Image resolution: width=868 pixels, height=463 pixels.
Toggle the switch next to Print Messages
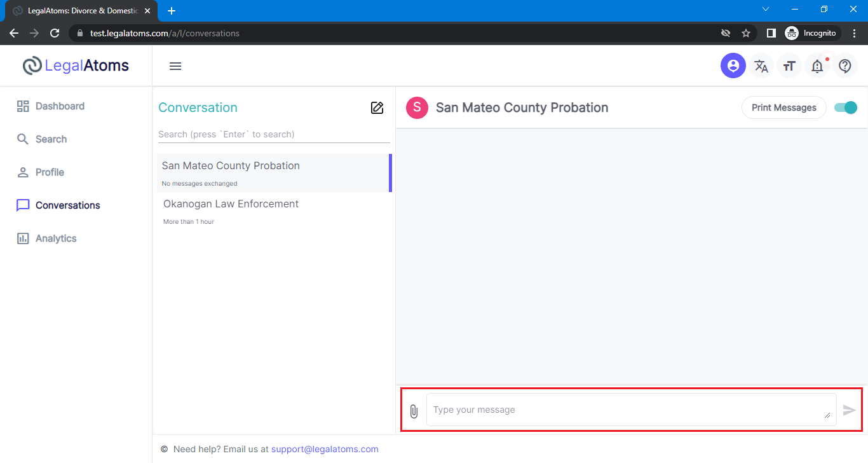(846, 107)
